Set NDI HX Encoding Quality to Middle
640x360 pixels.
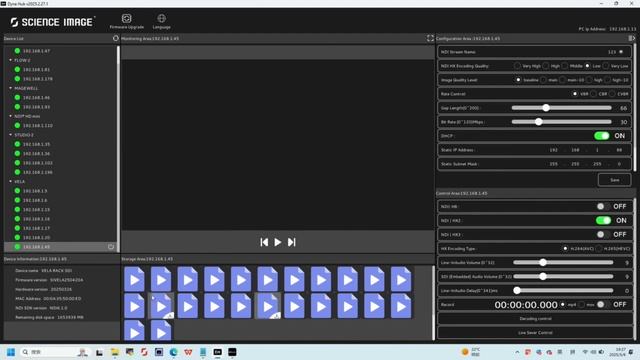[x=564, y=66]
